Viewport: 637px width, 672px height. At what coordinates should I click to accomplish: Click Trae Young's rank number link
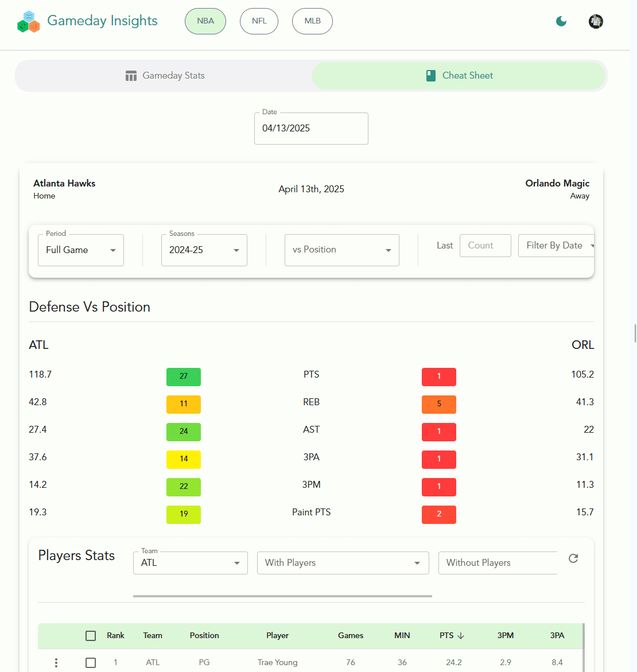[115, 662]
